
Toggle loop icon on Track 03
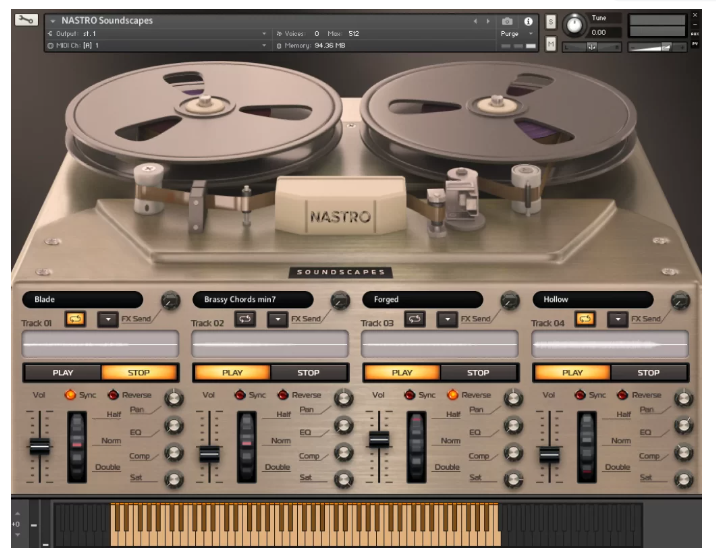pyautogui.click(x=415, y=319)
